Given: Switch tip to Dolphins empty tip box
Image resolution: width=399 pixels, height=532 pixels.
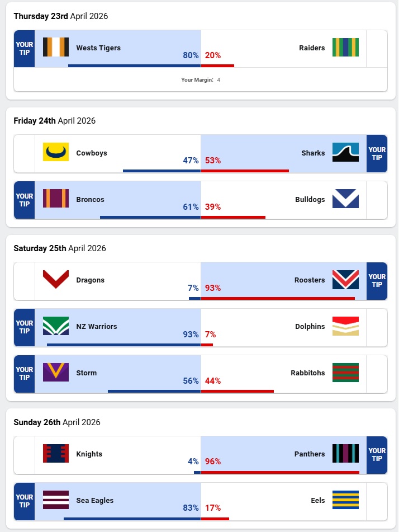Looking at the screenshot, I should 377,327.
